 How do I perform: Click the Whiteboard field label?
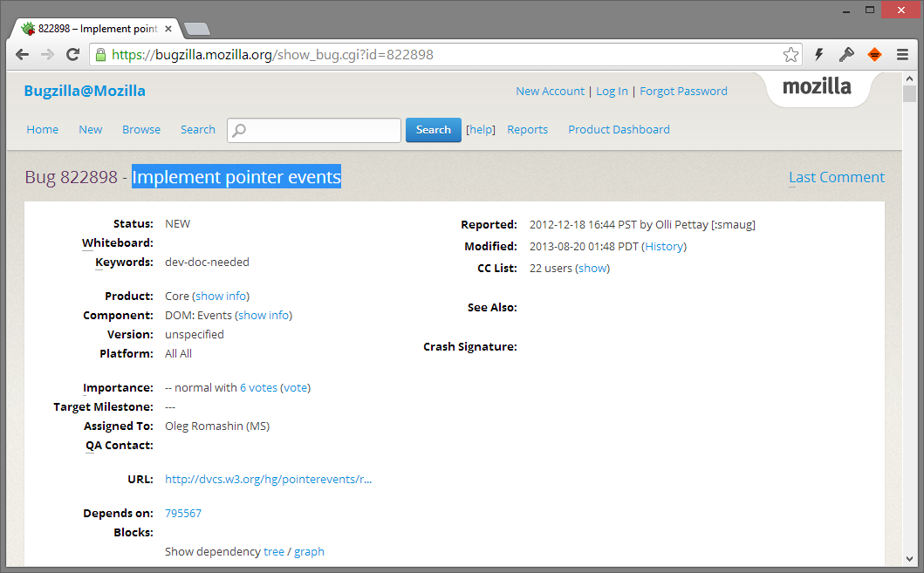pos(118,243)
